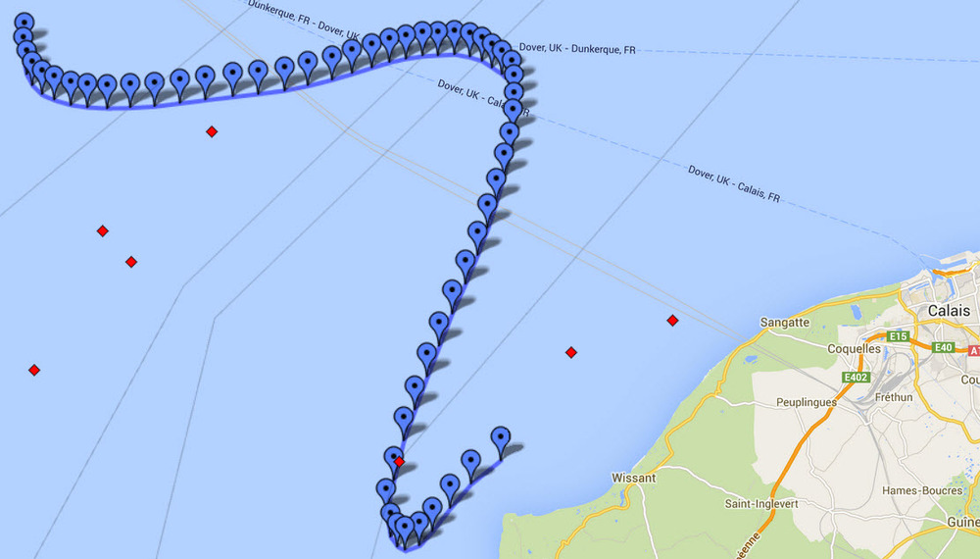This screenshot has width=980, height=559.
Task: Click the green E15 road shield
Action: [898, 336]
